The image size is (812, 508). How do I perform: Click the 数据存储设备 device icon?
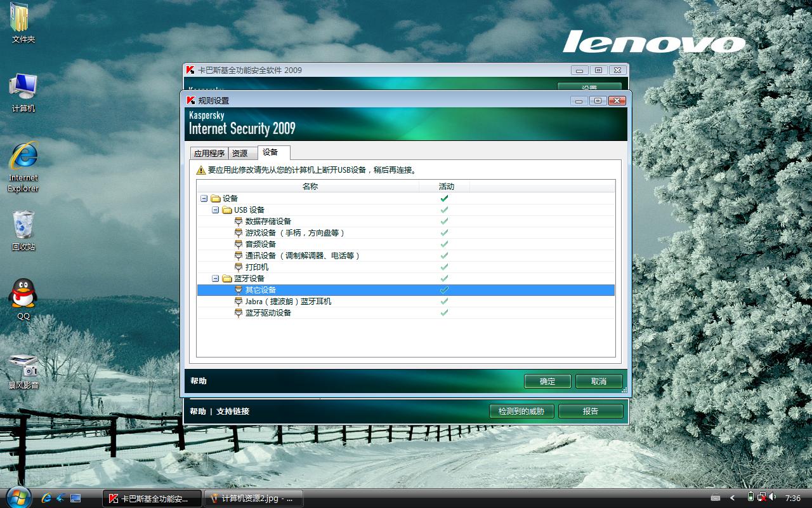pyautogui.click(x=239, y=222)
